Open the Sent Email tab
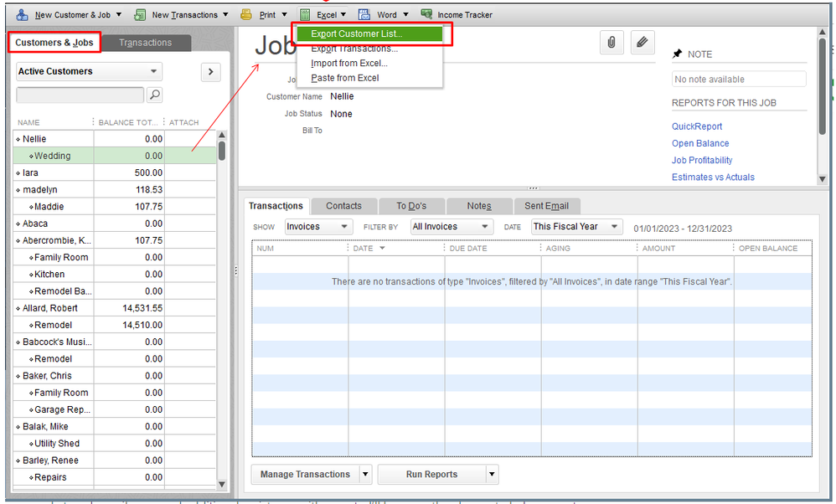The width and height of the screenshot is (836, 504). coord(546,206)
